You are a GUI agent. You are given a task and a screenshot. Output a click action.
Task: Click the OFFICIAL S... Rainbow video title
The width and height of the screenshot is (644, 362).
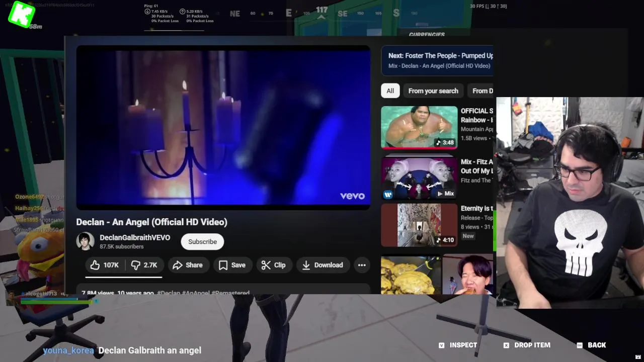[x=477, y=115]
